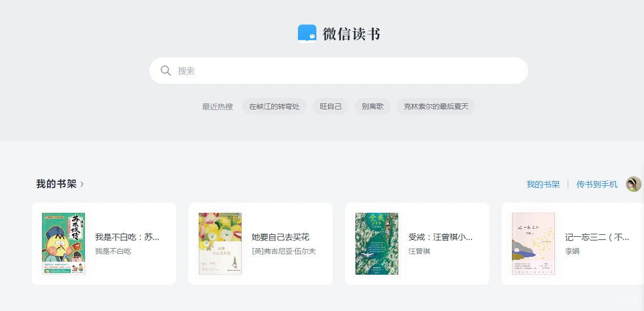
Task: Click the title 她要自己去买花
Action: point(281,237)
